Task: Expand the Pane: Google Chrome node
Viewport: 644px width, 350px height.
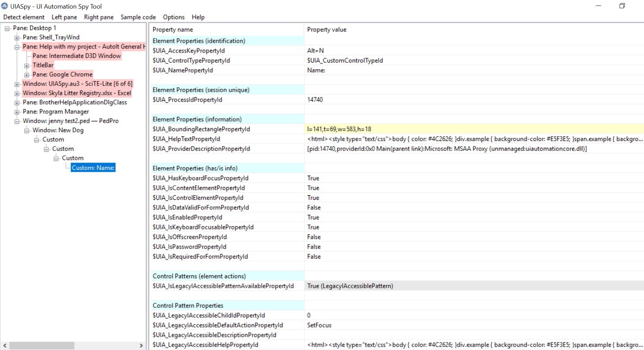Action: (27, 75)
